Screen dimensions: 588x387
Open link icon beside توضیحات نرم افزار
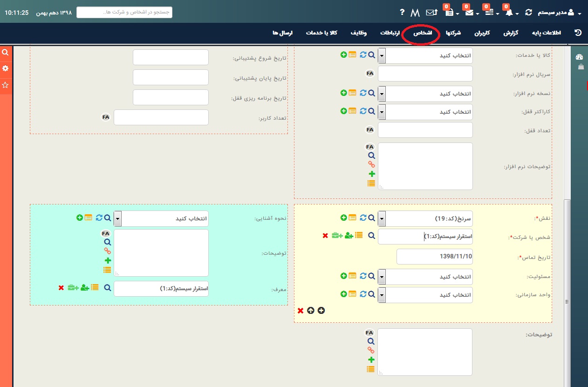point(371,164)
